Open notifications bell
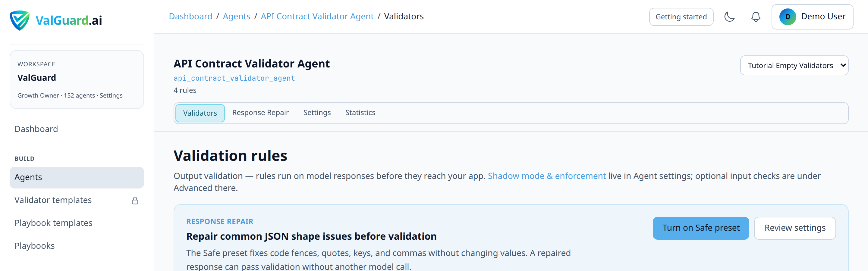 [756, 17]
